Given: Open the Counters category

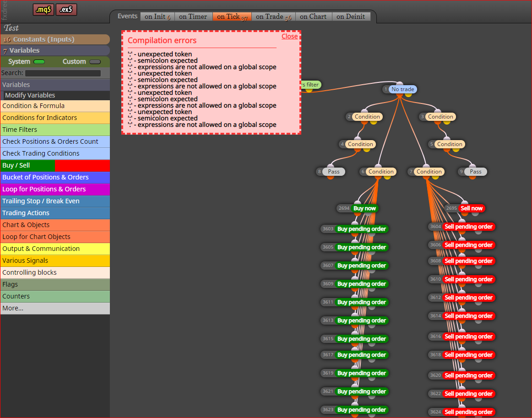Looking at the screenshot, I should (55, 296).
